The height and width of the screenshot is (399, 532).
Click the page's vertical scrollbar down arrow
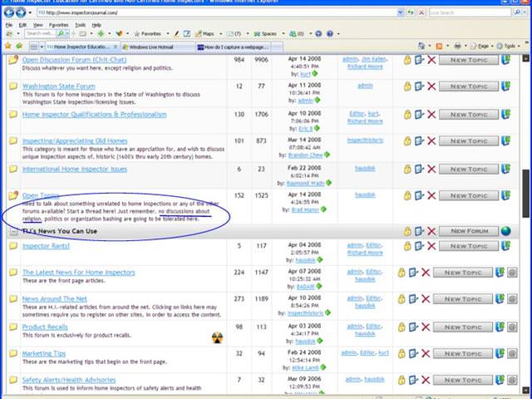point(526,393)
